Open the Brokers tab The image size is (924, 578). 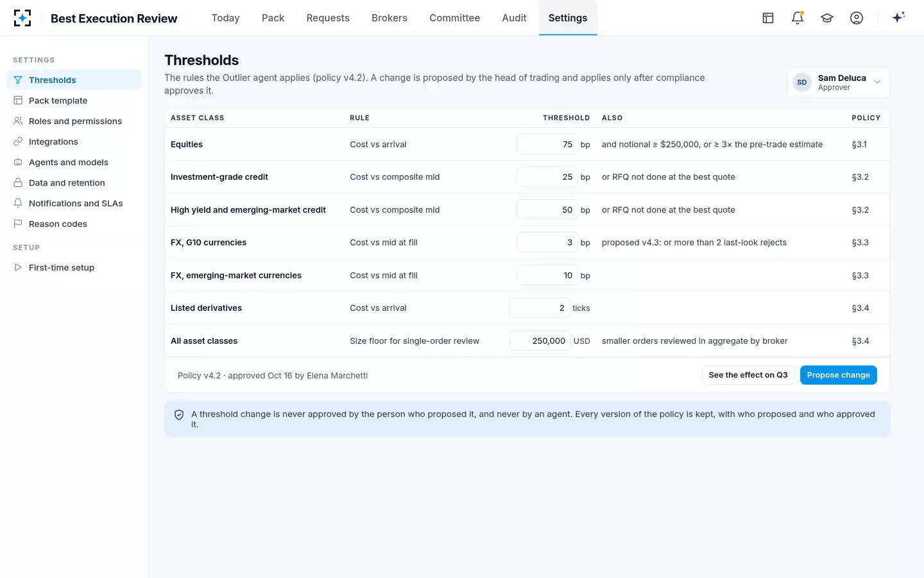click(x=389, y=18)
